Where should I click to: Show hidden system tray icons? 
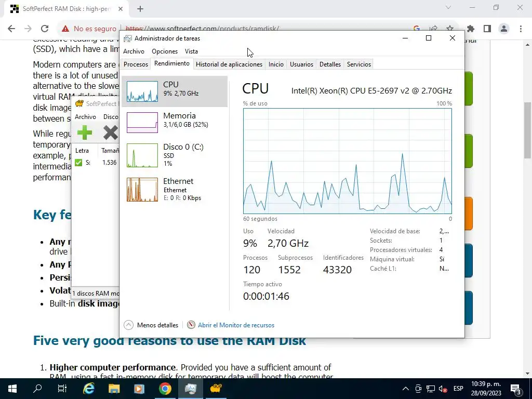click(x=405, y=389)
